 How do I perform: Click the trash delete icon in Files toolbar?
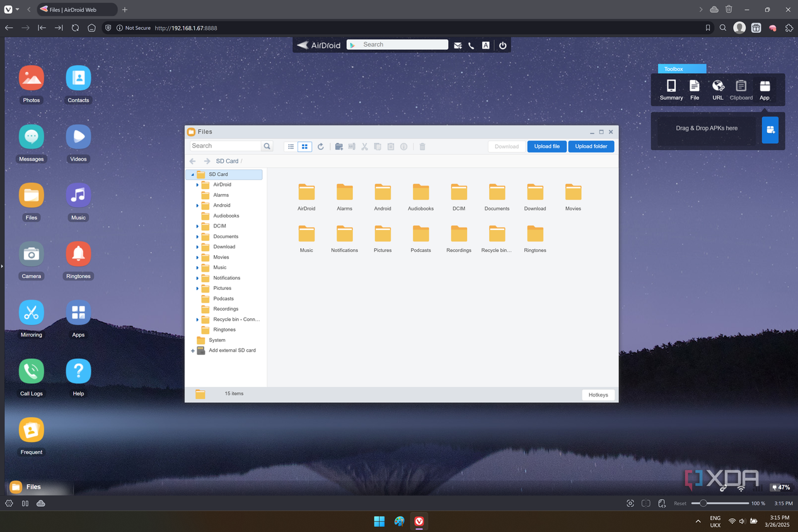[x=422, y=146]
